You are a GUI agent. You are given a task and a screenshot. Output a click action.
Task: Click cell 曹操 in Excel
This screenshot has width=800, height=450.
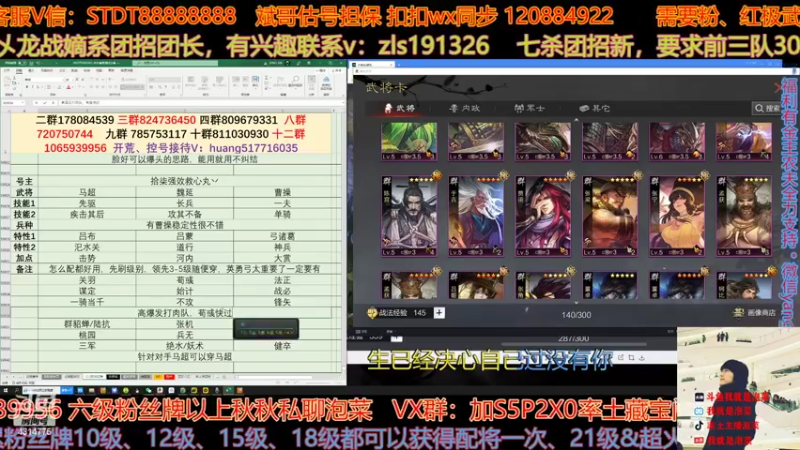click(x=282, y=192)
